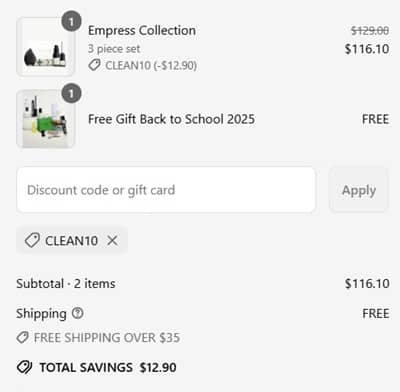The height and width of the screenshot is (392, 400).
Task: Focus the Discount code or gift card field
Action: click(x=166, y=190)
